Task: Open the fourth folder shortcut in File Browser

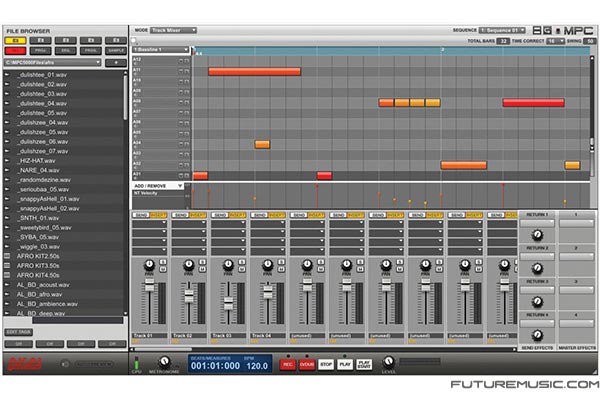Action: point(91,40)
